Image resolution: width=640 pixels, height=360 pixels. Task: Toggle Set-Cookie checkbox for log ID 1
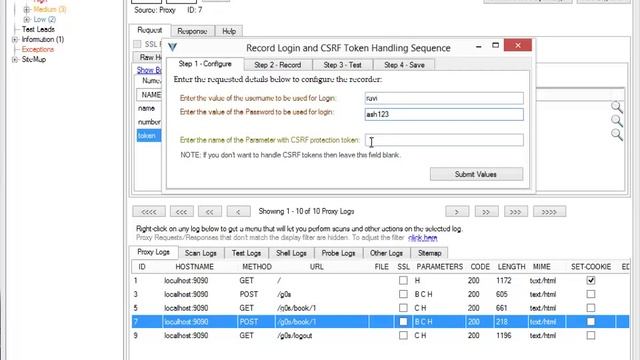coord(591,280)
